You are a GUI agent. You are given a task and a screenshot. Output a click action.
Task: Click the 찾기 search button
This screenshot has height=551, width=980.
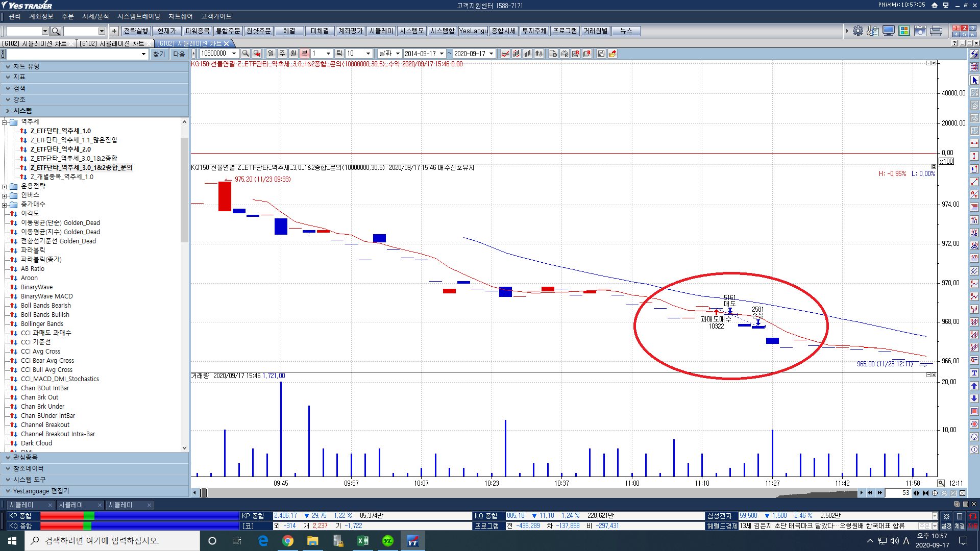coord(159,54)
